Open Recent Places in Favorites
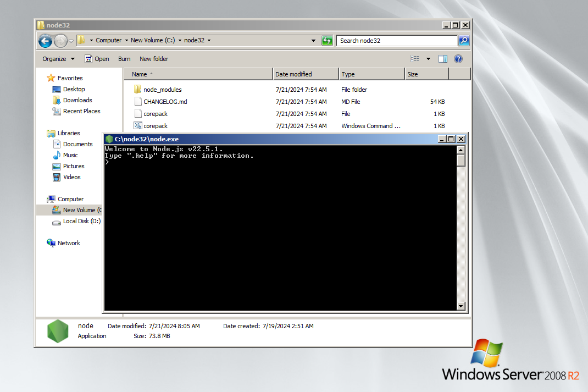This screenshot has height=392, width=588. click(82, 111)
